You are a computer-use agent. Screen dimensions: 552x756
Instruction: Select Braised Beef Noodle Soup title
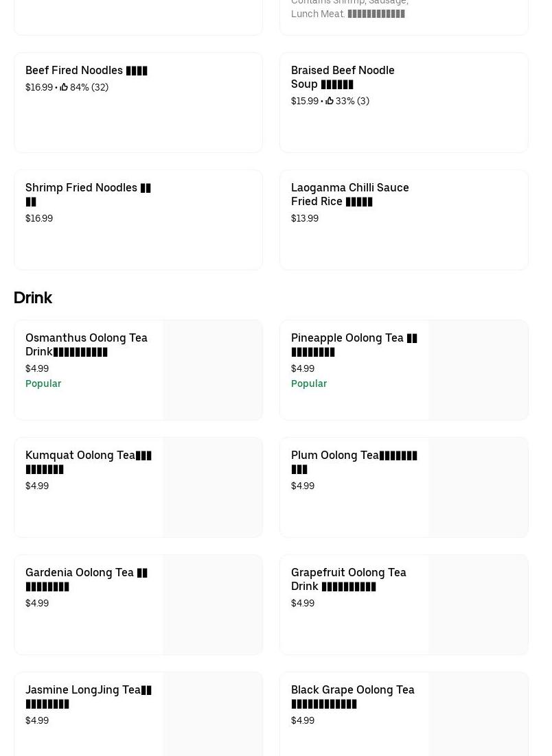tap(343, 77)
